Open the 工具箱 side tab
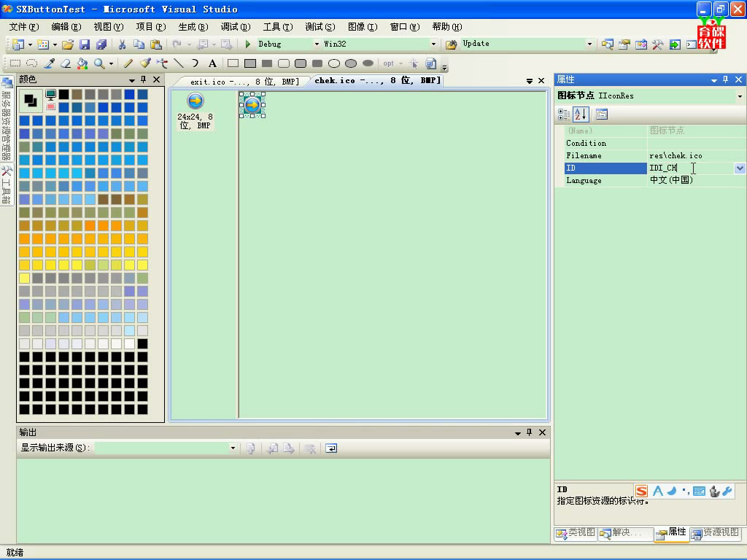 [x=6, y=184]
